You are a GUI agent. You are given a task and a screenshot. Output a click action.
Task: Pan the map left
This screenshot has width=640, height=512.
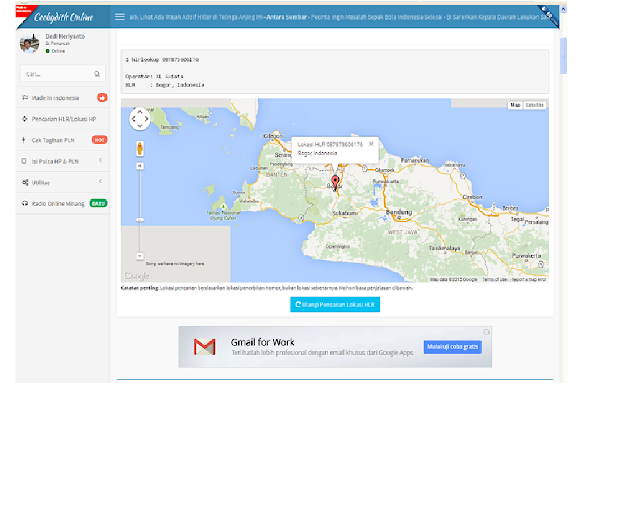pyautogui.click(x=133, y=119)
